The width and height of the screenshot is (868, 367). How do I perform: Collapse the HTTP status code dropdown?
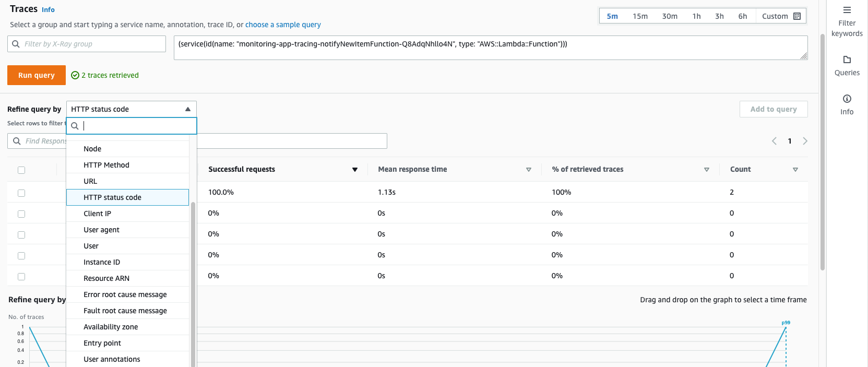(132, 109)
